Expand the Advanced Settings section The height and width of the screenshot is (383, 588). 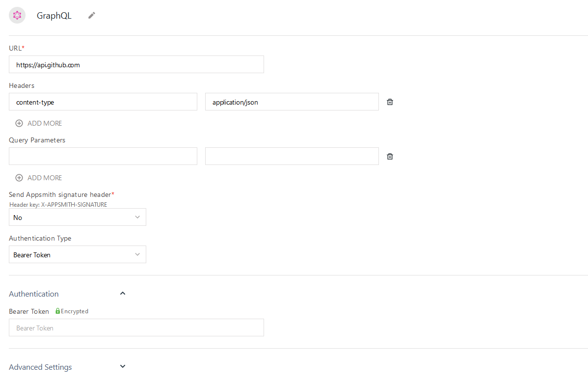coord(122,366)
